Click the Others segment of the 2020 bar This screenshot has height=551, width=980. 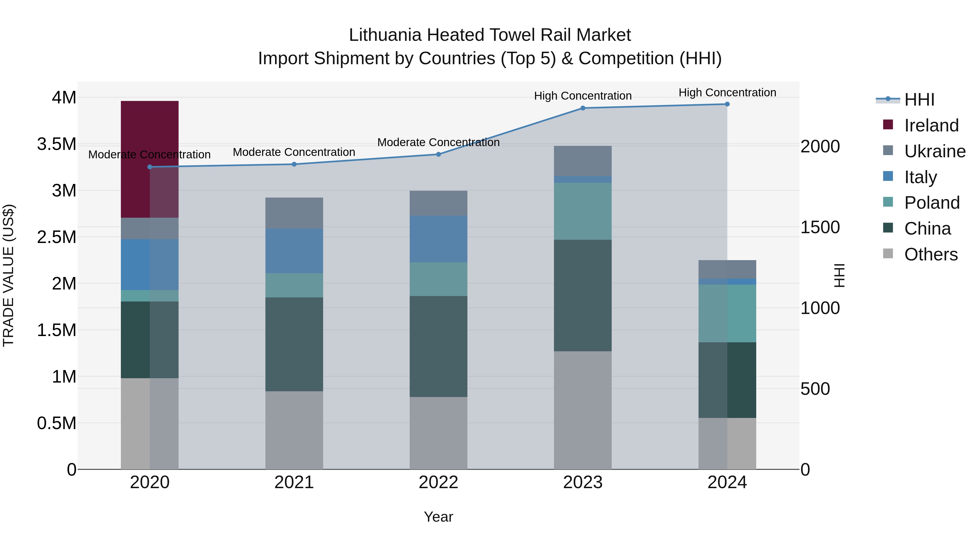149,424
